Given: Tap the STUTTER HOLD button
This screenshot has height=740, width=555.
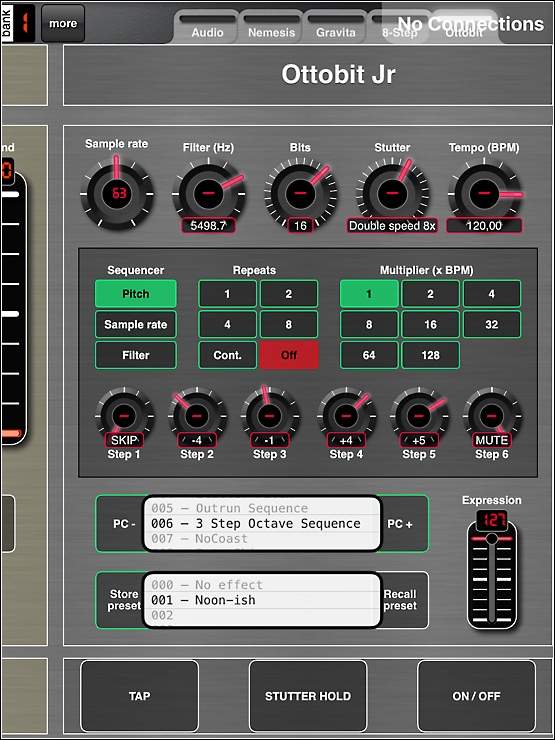Looking at the screenshot, I should (x=308, y=696).
